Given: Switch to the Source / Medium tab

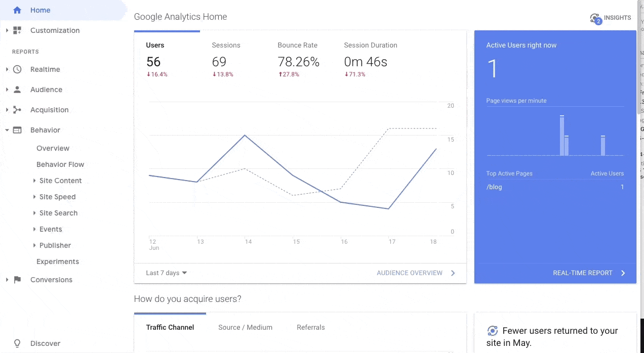Looking at the screenshot, I should coord(246,327).
